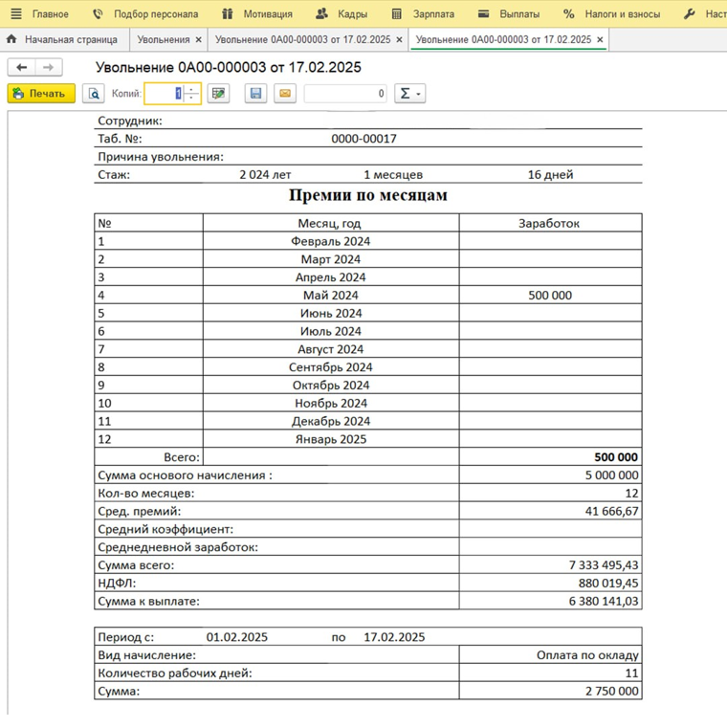Screen dimensions: 727x728
Task: Select the Февраль 2024 row cell
Action: [331, 241]
